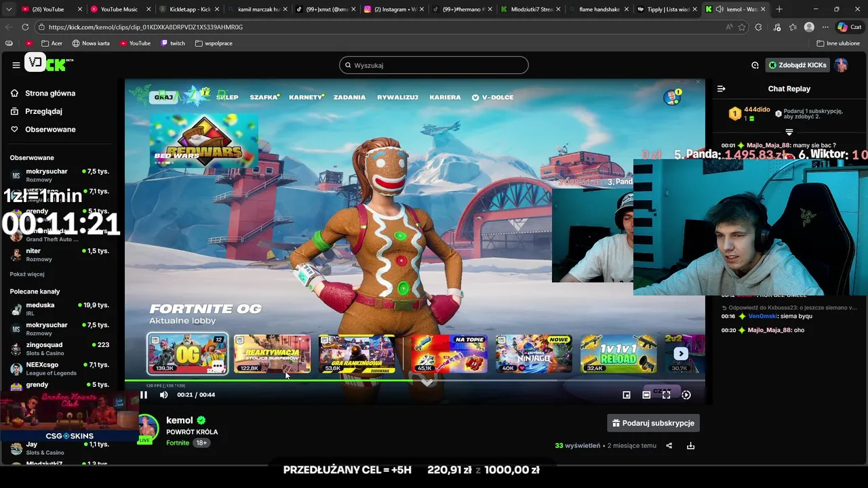The height and width of the screenshot is (488, 868).
Task: Share this clip via share icon
Action: point(669,445)
